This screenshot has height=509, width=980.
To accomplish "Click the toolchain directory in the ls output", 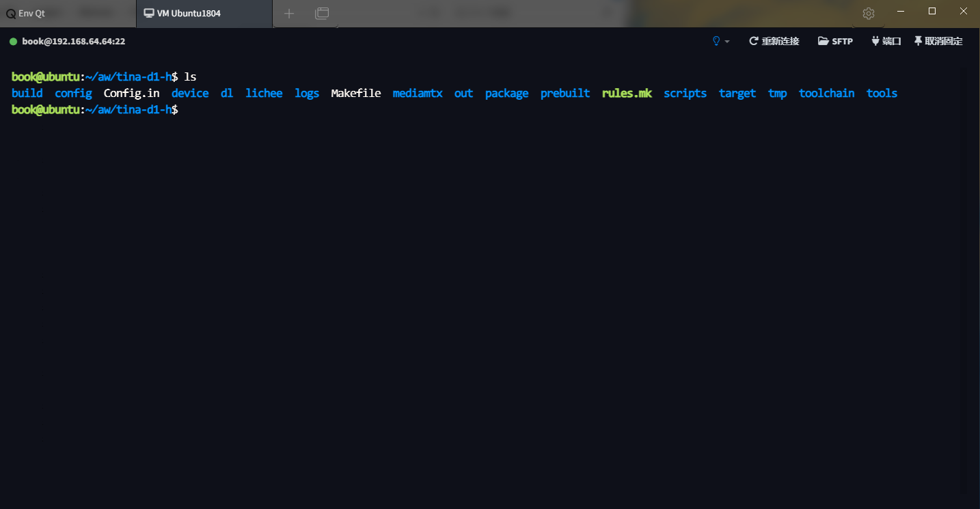I will point(826,93).
